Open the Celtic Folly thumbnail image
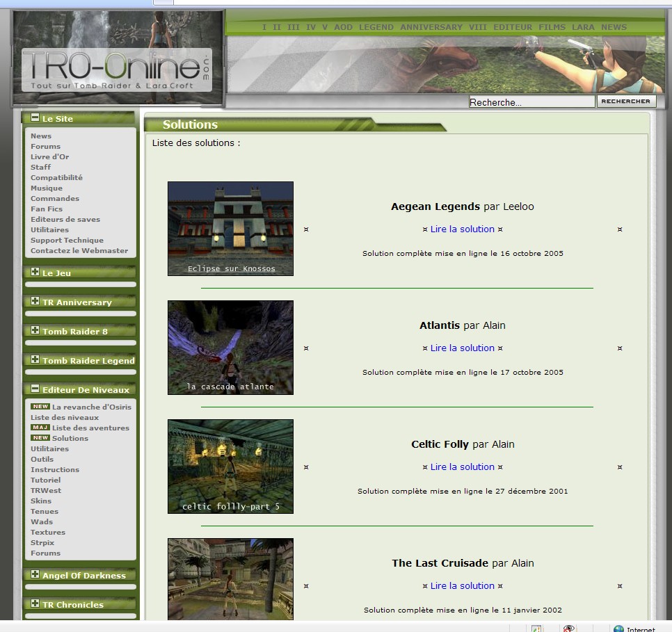672x632 pixels. tap(230, 467)
